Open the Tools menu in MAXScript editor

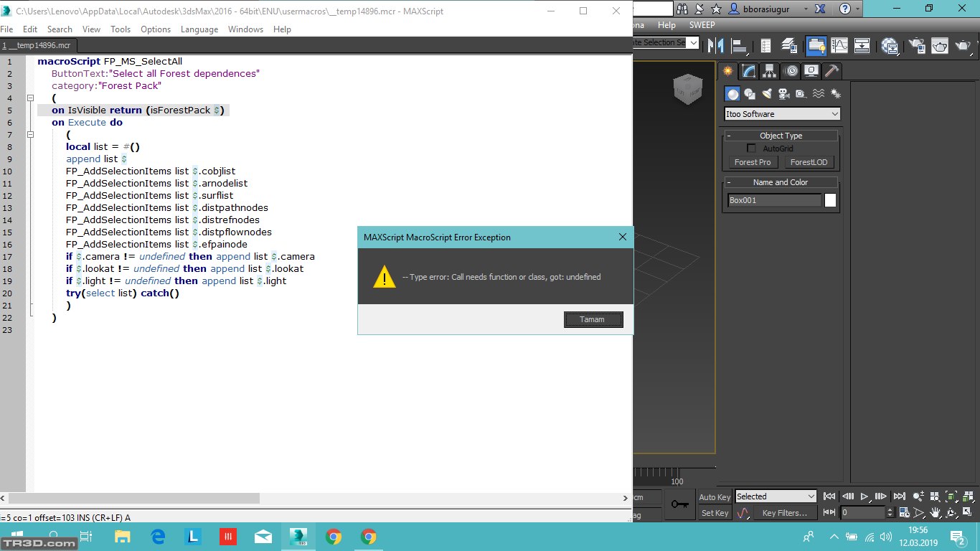pyautogui.click(x=121, y=29)
